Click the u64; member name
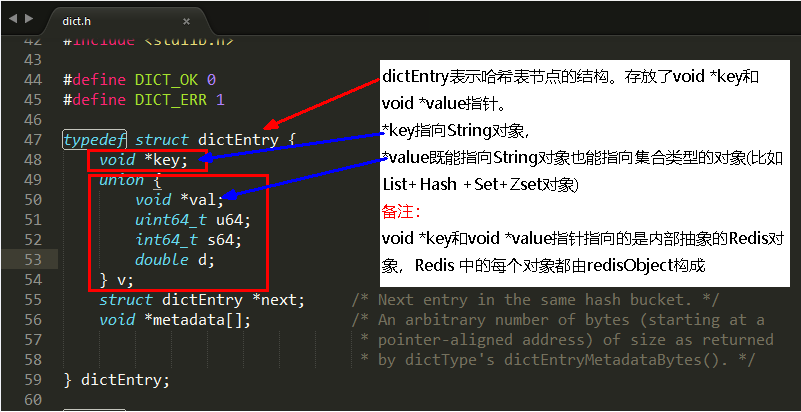 point(234,220)
